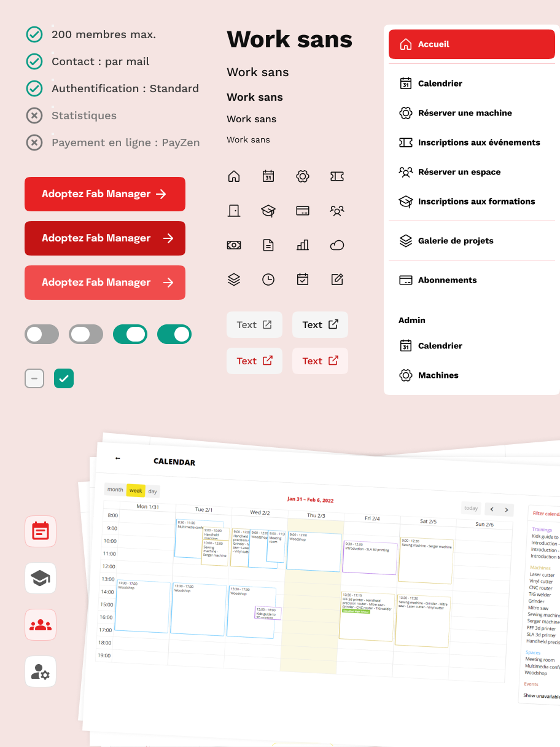560x747 pixels.
Task: Open the Friday 'Introduction - SLA 3d printing' event
Action: point(370,558)
